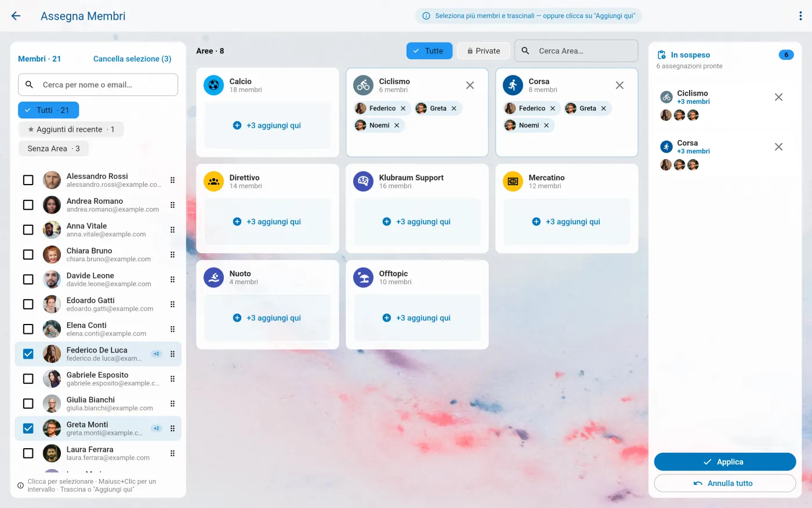Click the Nuoto swimmer icon
This screenshot has width=812, height=508.
click(x=213, y=278)
